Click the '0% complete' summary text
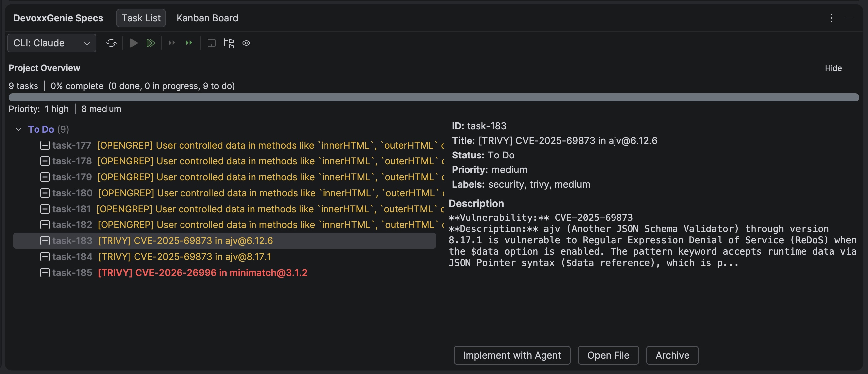The image size is (868, 374). pos(77,86)
